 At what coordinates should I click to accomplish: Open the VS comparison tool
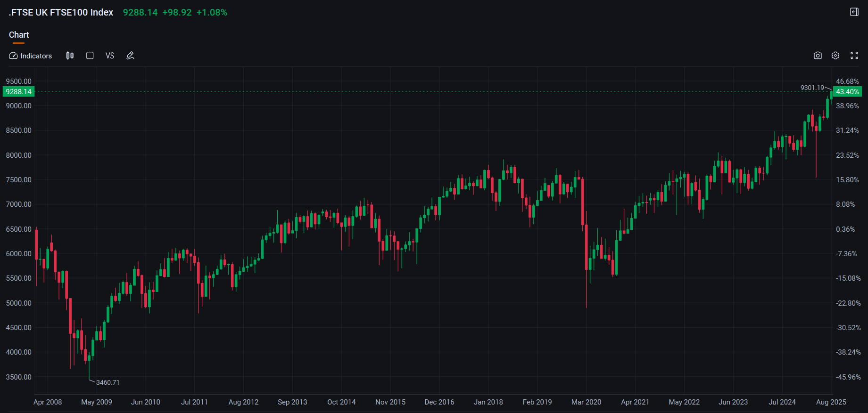coord(110,56)
